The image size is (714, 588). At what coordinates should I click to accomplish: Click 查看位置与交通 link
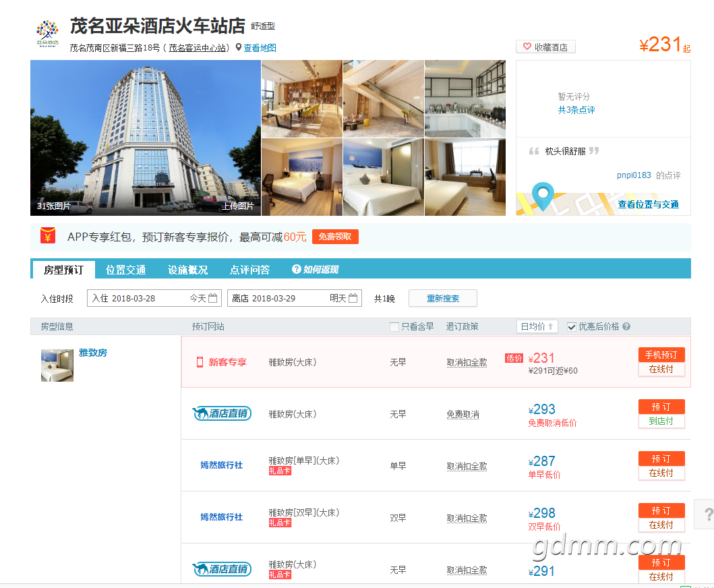coord(648,204)
